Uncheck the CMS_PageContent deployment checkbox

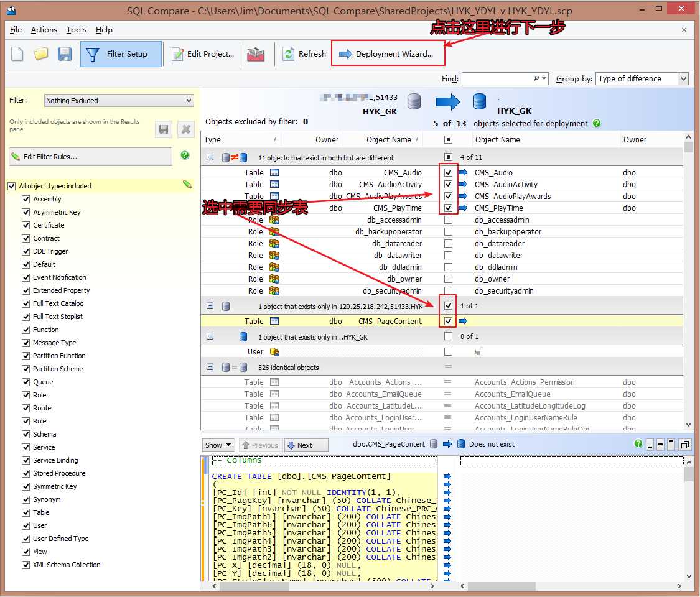tap(448, 321)
